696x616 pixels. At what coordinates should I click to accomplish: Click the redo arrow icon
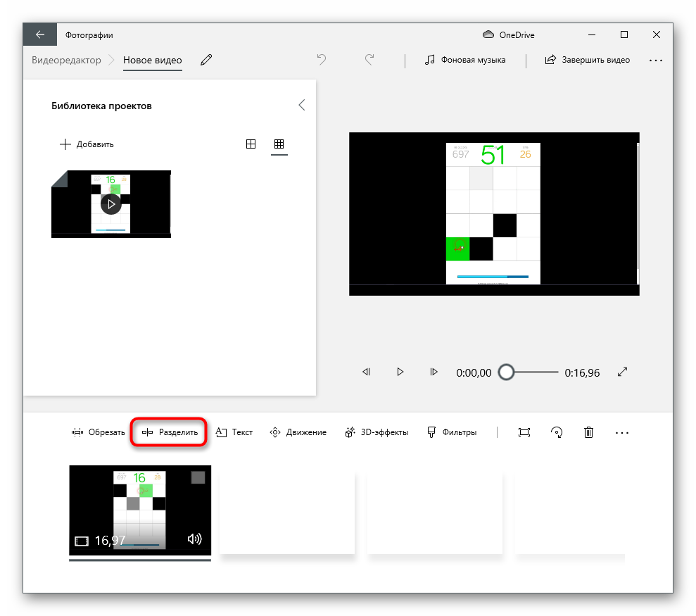[369, 60]
